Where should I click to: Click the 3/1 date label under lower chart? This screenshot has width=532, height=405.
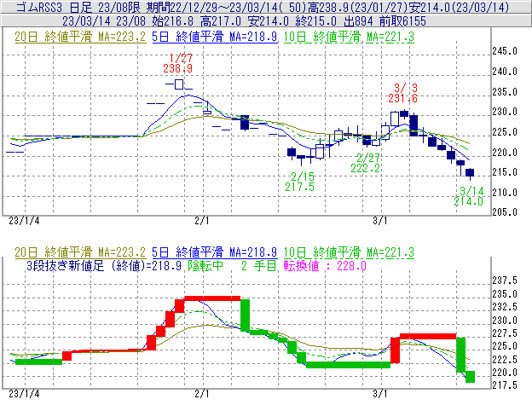[380, 394]
